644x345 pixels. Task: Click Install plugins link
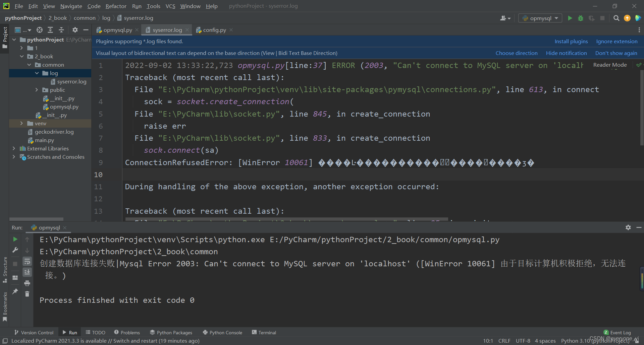pos(571,41)
